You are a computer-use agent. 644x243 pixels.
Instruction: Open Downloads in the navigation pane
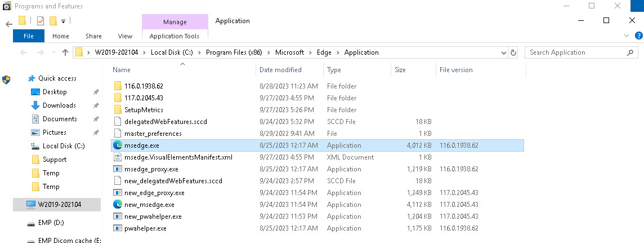[x=59, y=105]
